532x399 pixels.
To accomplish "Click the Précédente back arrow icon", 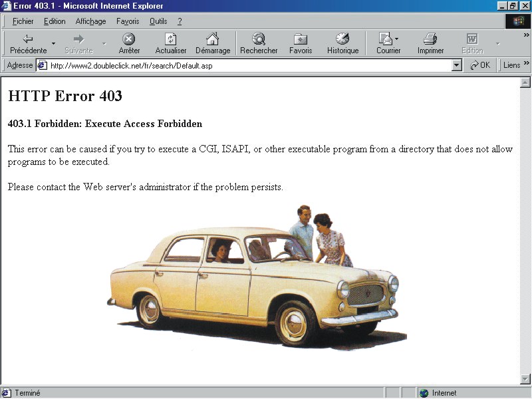I will coord(28,39).
